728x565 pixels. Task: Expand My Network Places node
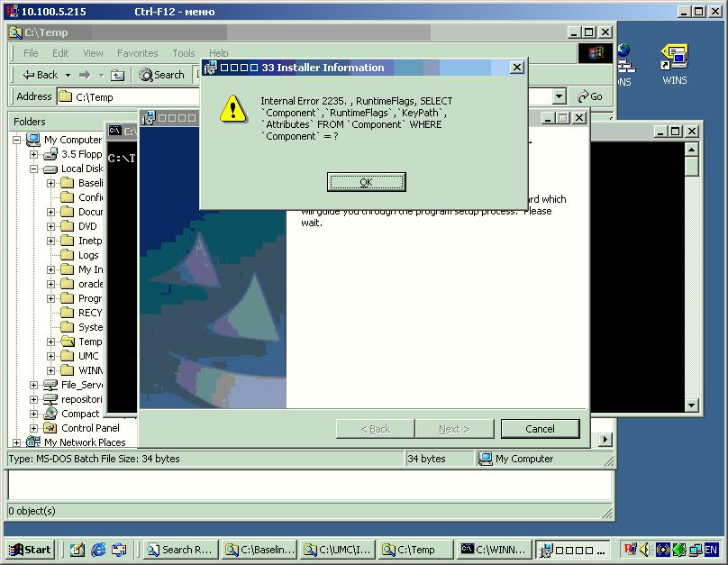click(18, 442)
